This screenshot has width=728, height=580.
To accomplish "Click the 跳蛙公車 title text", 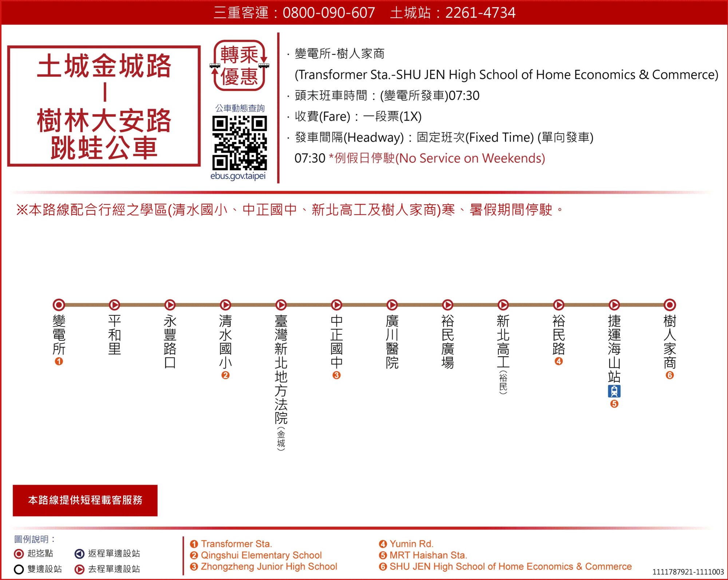I will [x=104, y=148].
